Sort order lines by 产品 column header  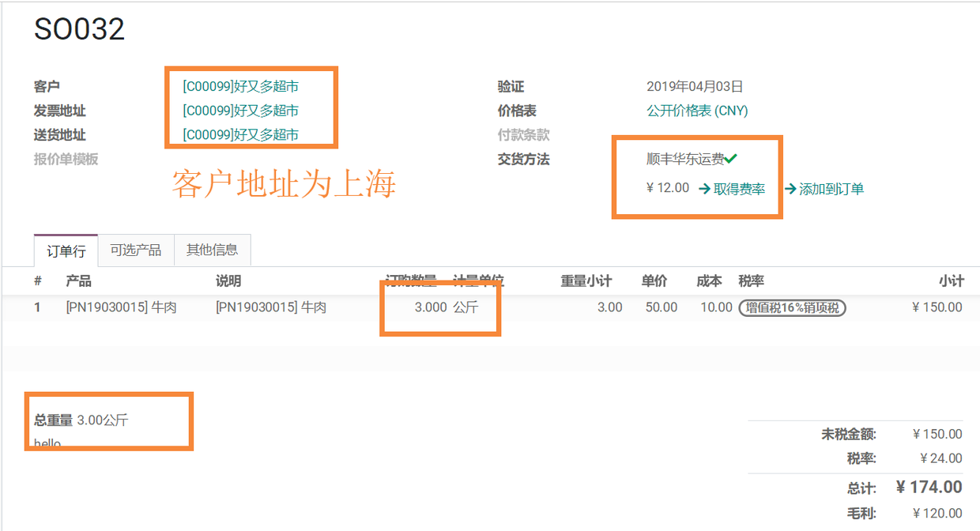click(x=78, y=281)
